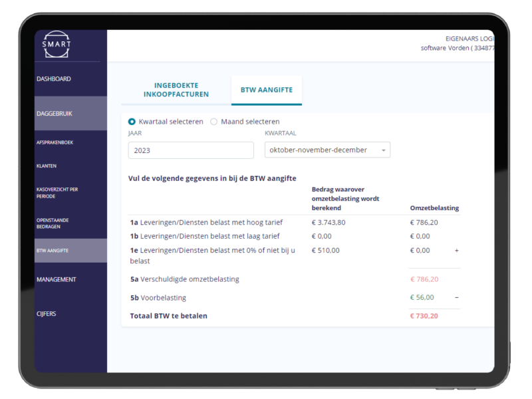Click the 5b Voorbelasting green amount

tap(422, 297)
